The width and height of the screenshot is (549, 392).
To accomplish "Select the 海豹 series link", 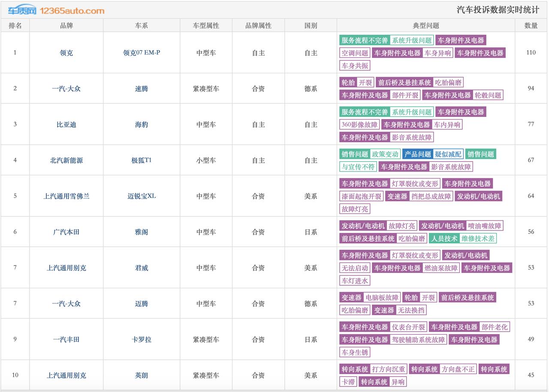I will (x=141, y=125).
